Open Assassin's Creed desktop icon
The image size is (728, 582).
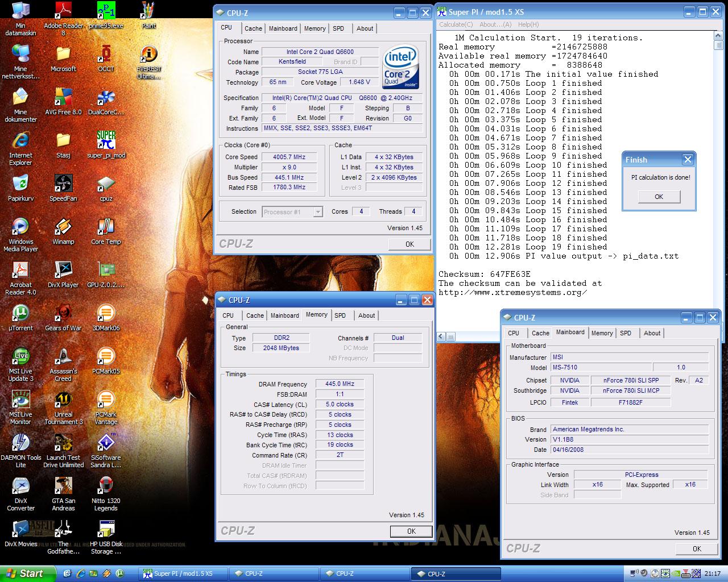point(63,364)
